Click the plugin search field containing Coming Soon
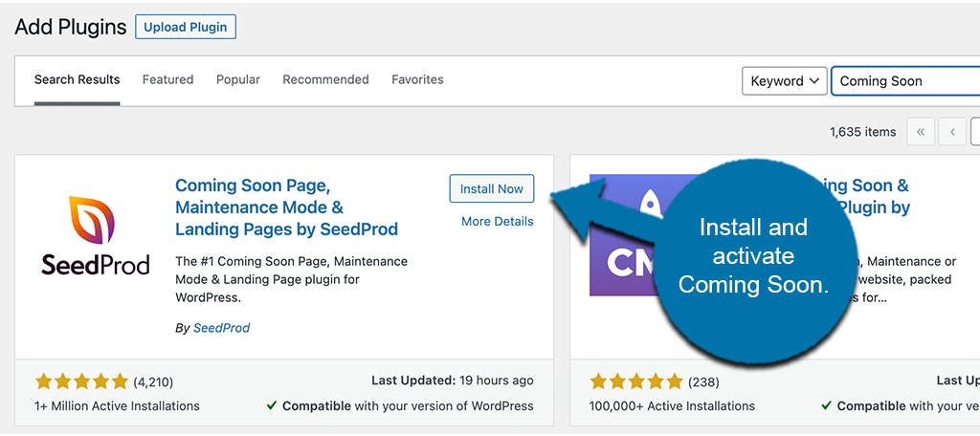This screenshot has width=980, height=436. (x=904, y=81)
